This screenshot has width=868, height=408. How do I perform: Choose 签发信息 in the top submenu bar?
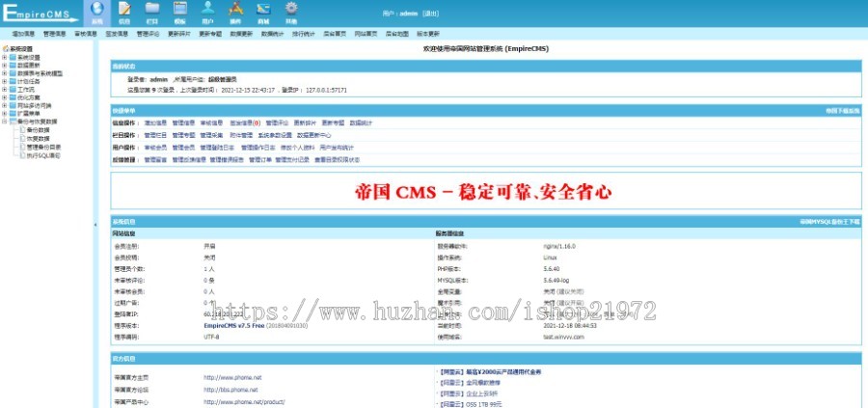coord(117,34)
